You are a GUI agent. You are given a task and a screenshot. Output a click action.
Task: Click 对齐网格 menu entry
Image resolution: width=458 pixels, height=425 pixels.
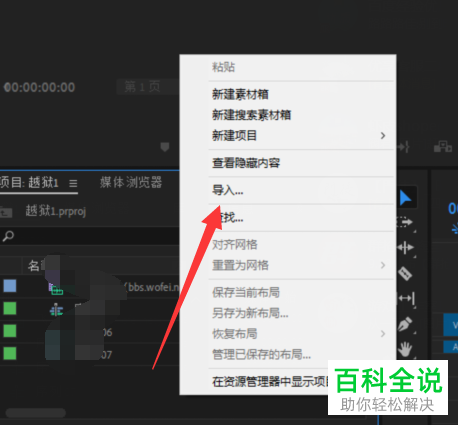pyautogui.click(x=288, y=245)
